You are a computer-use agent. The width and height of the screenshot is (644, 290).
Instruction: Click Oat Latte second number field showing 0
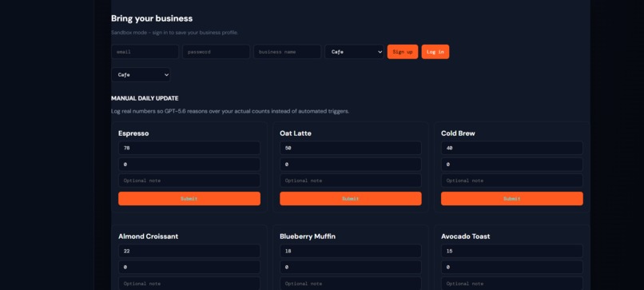pyautogui.click(x=351, y=165)
